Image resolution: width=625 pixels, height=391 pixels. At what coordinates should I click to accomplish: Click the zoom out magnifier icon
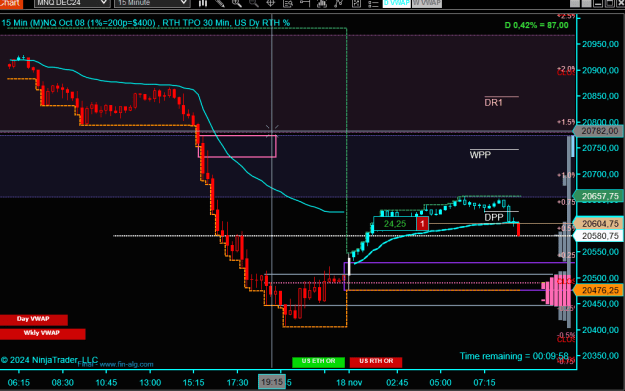coord(254,4)
